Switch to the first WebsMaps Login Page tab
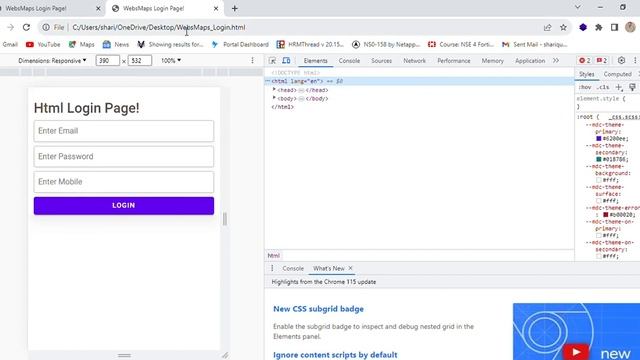Screen dimensions: 640x360 tap(36, 8)
